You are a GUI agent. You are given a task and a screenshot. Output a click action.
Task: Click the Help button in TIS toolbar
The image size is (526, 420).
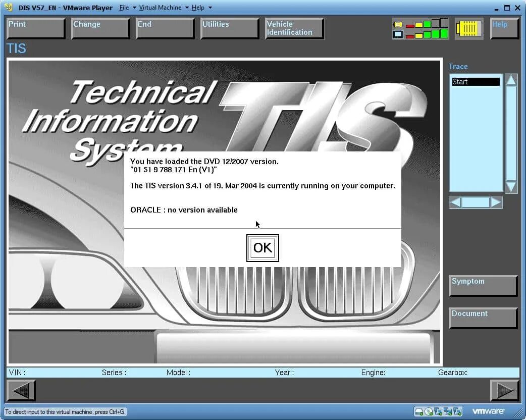(x=504, y=28)
